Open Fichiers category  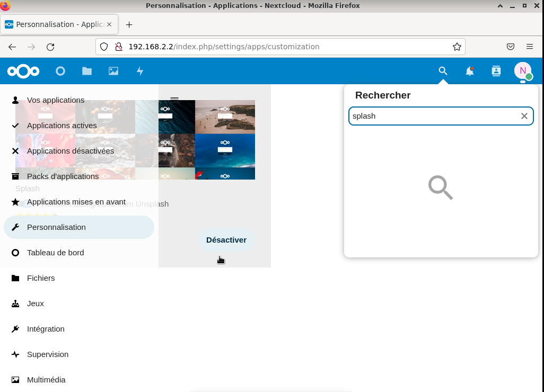(x=79, y=278)
